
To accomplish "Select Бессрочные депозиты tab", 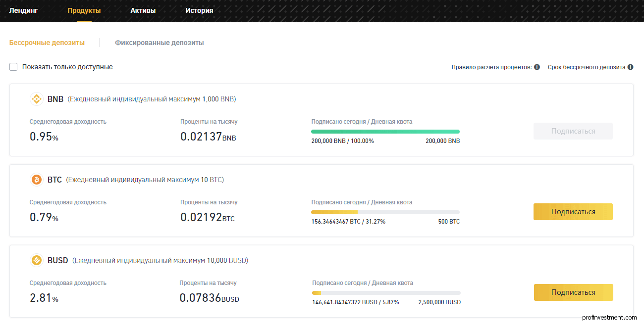I will click(47, 43).
